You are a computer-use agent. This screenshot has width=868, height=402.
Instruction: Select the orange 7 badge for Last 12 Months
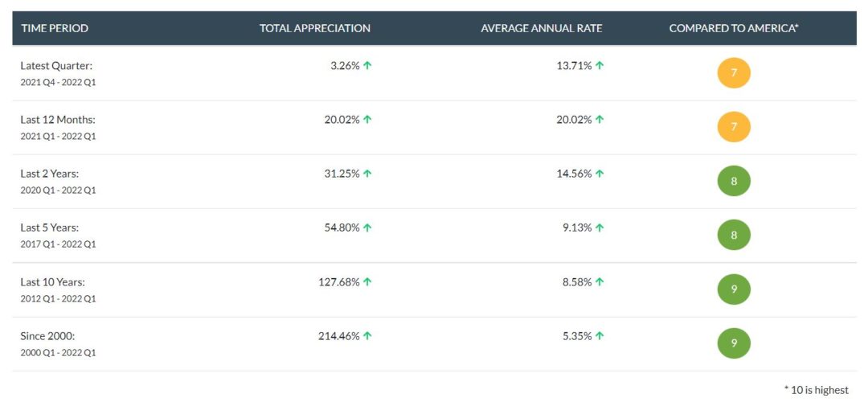point(734,127)
